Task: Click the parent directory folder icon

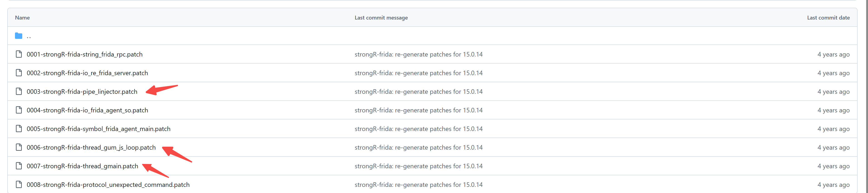Action: (19, 36)
